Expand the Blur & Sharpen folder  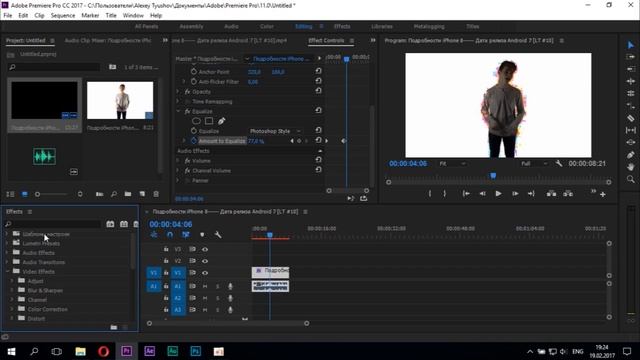click(12, 290)
